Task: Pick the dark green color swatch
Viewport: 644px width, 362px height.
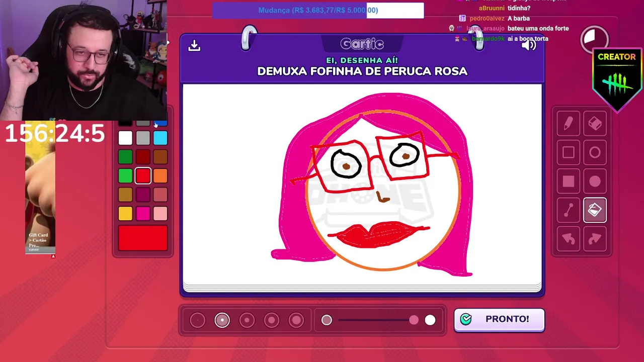Action: click(125, 157)
